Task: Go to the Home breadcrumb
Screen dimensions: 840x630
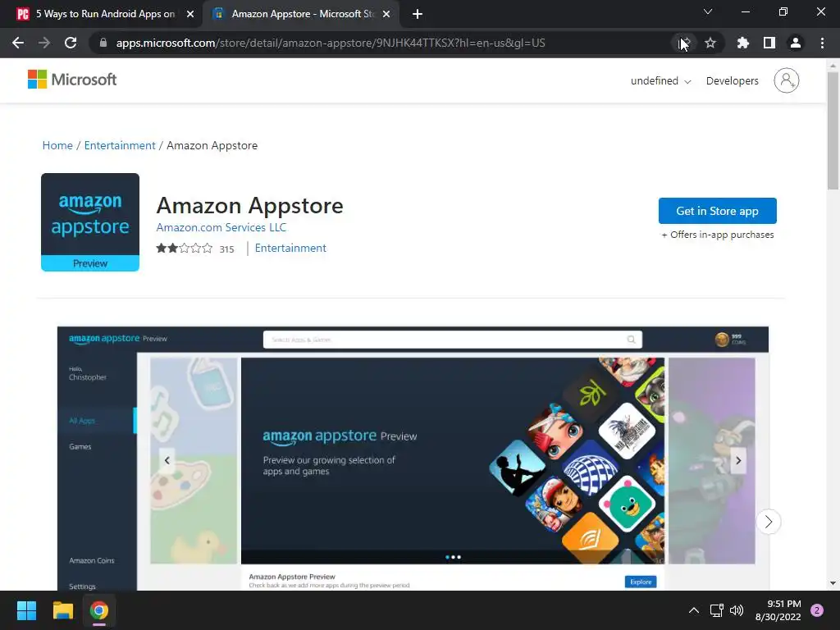Action: coord(57,146)
